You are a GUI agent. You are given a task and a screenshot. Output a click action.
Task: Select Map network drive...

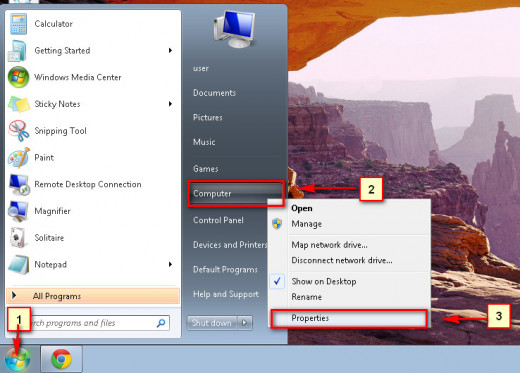point(329,245)
